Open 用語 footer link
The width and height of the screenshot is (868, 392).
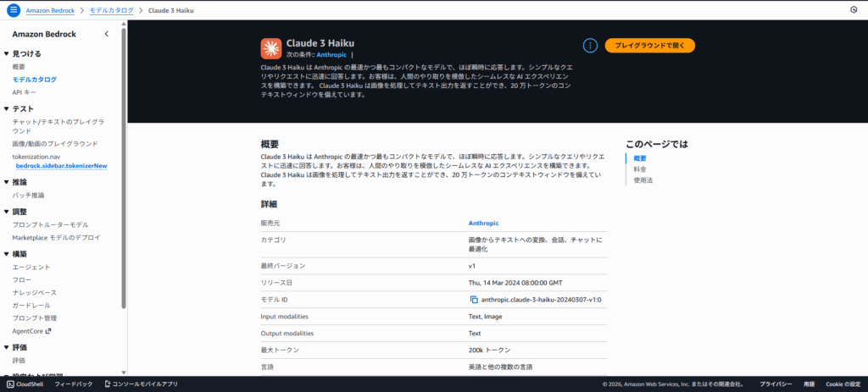809,384
